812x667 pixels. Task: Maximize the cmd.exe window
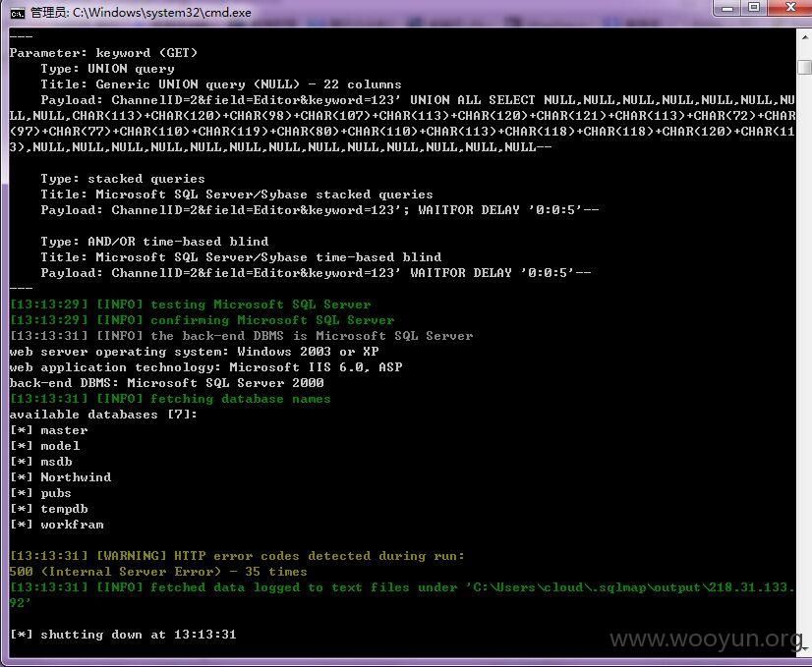754,8
